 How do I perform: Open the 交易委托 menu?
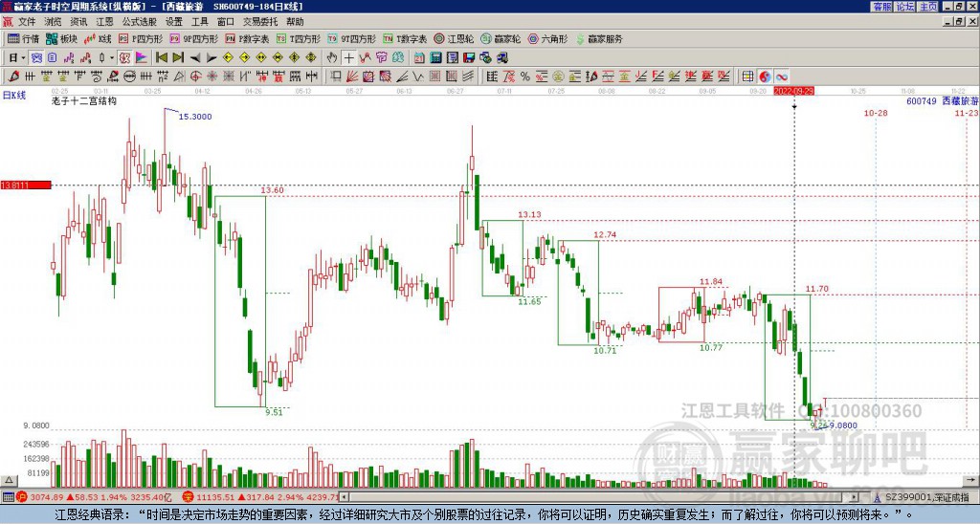[x=260, y=22]
